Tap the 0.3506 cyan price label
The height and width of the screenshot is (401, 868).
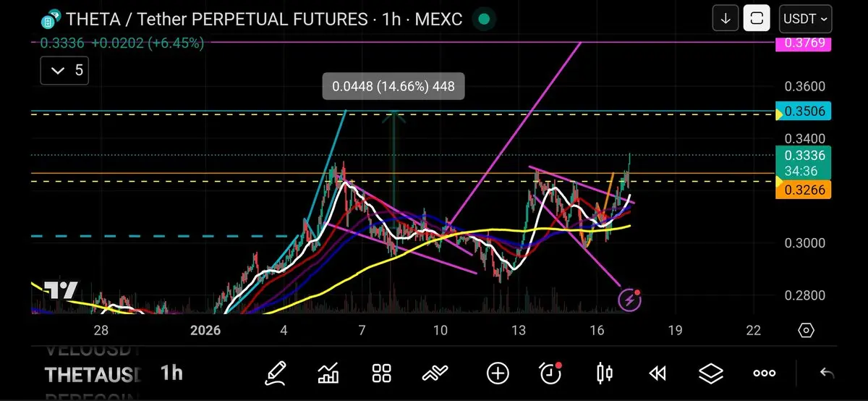click(x=803, y=112)
